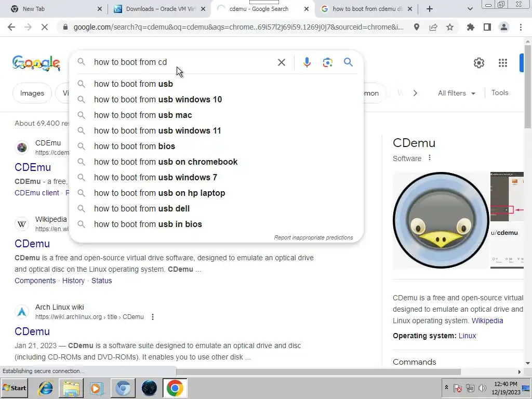Click the horizontal page scrollbar
Viewport: 532px width, 399px height.
point(318,372)
